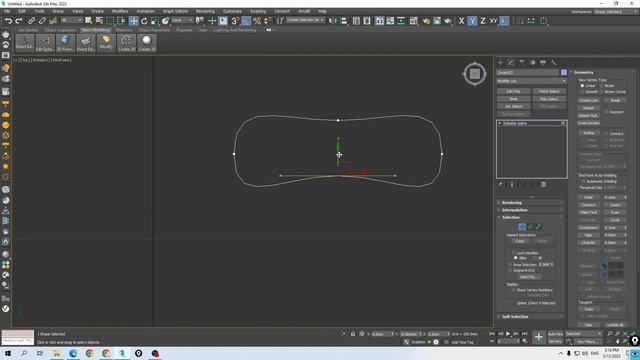Expand the Editable Spline stack entry
640x360 pixels.
pos(500,123)
